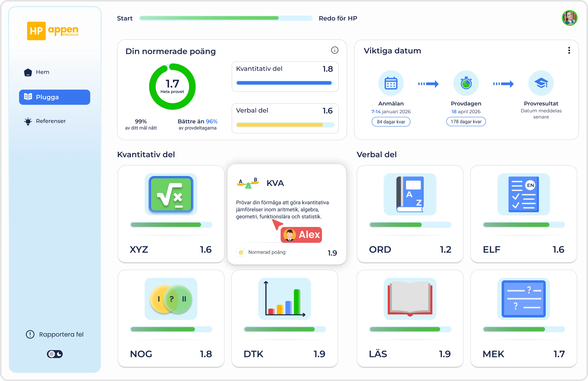Click the Plugga sidebar item

click(x=55, y=97)
